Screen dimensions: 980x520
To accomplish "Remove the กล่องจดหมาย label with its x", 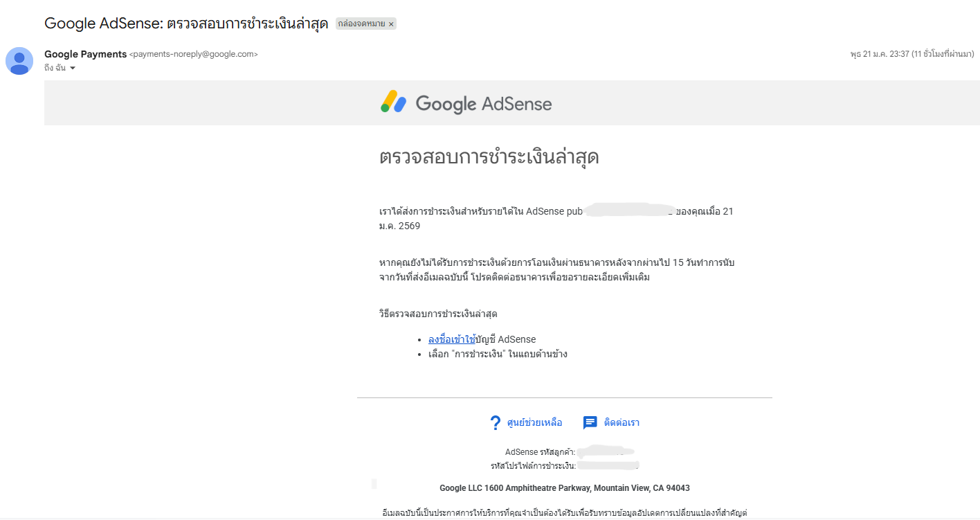I will pyautogui.click(x=391, y=24).
